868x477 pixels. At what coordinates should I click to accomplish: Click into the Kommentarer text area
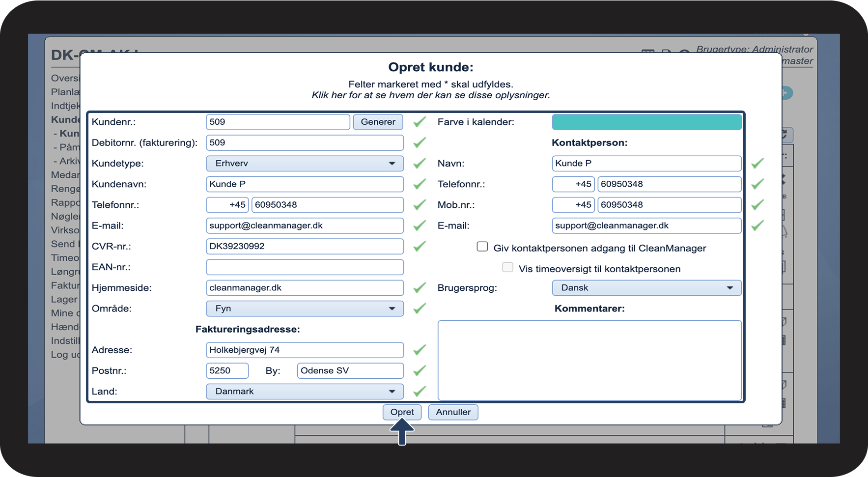point(589,361)
